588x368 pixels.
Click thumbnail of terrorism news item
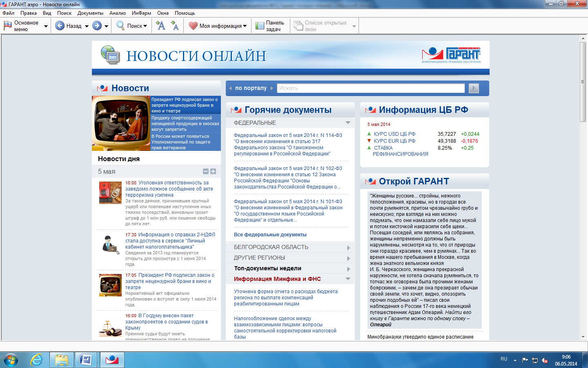[x=110, y=193]
